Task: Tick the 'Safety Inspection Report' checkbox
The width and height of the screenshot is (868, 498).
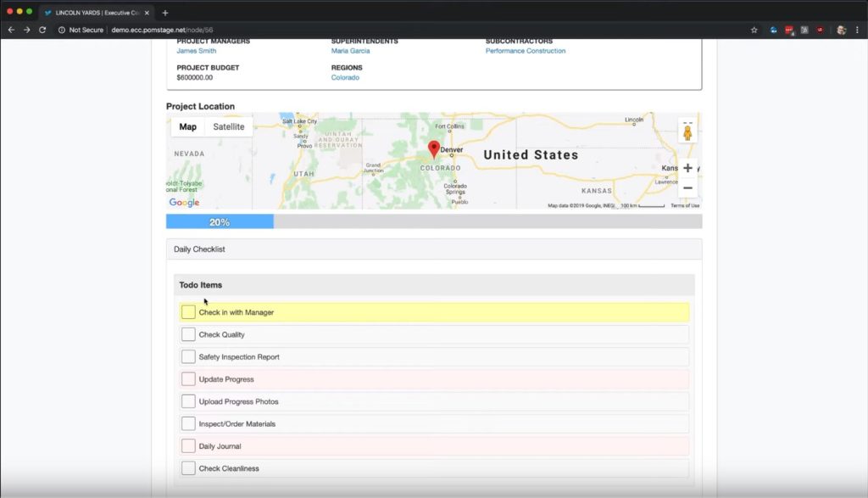Action: tap(188, 356)
